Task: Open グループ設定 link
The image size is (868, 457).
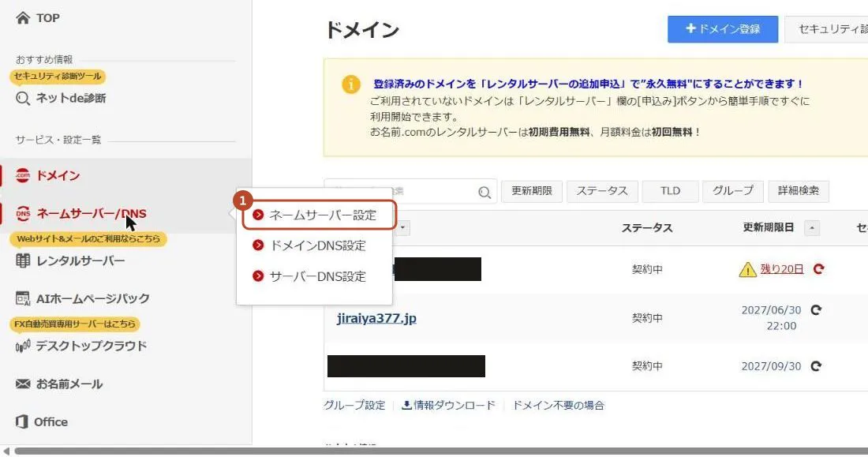Action: pyautogui.click(x=354, y=406)
